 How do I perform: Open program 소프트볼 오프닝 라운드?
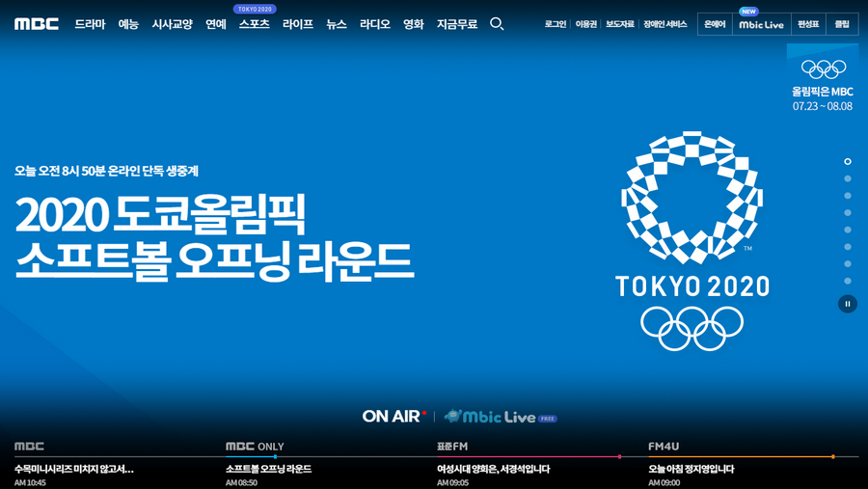[268, 469]
